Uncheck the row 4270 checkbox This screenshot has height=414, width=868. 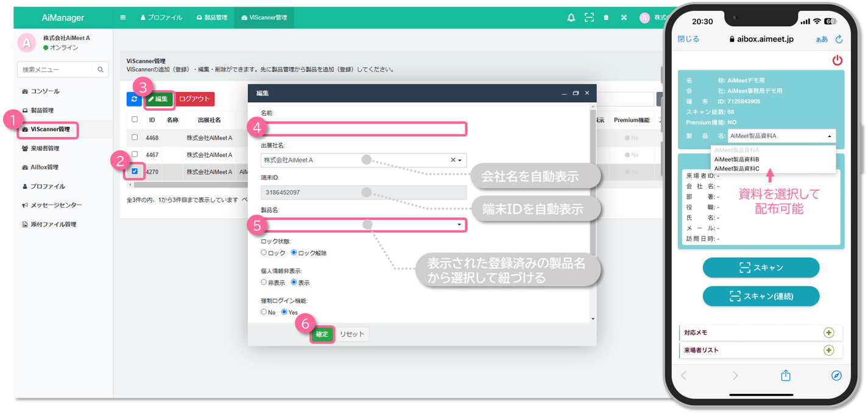pyautogui.click(x=135, y=172)
